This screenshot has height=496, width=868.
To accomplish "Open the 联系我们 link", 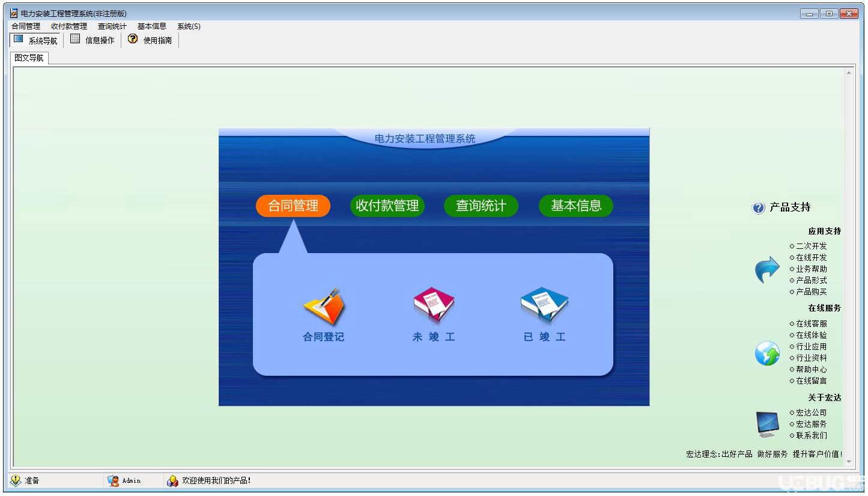I will [812, 435].
